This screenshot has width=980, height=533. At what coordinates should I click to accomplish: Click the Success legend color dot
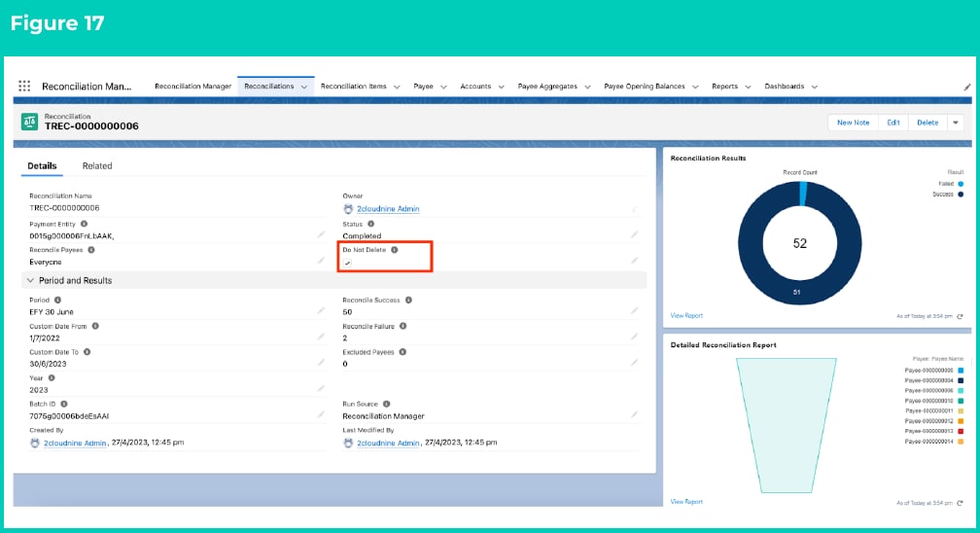tap(961, 195)
